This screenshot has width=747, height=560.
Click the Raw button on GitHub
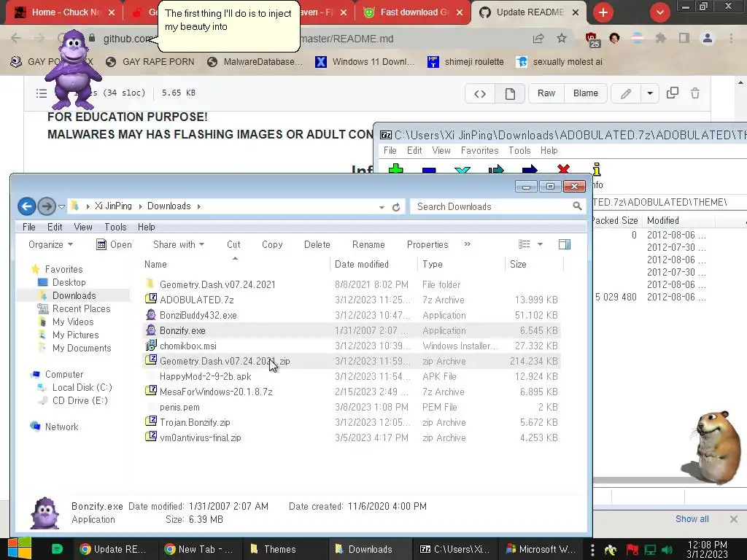pyautogui.click(x=546, y=93)
